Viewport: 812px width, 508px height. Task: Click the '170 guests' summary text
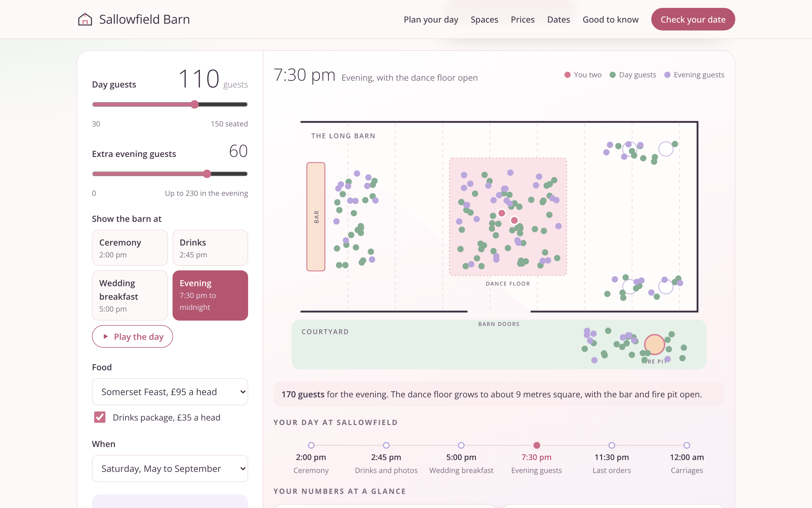tap(303, 394)
